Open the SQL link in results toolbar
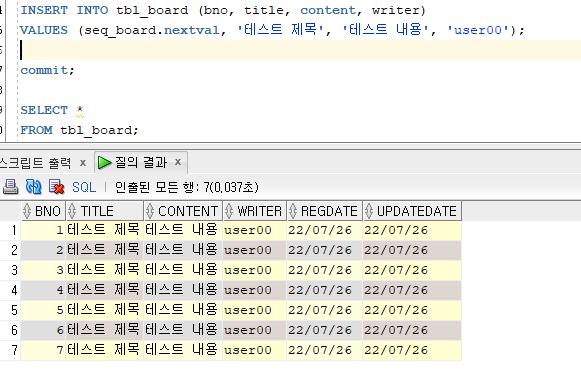The image size is (581, 372). pyautogui.click(x=84, y=187)
